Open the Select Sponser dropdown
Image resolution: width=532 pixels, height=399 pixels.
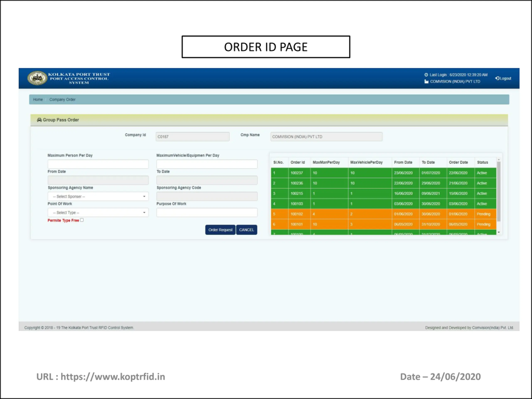[98, 197]
